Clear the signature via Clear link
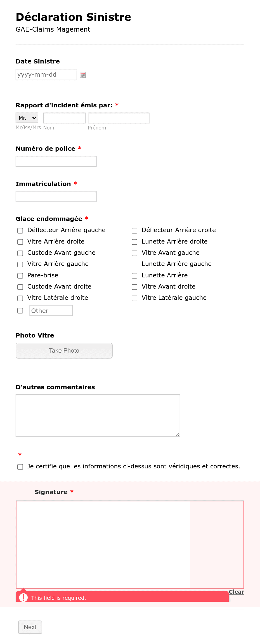Screen dimensions: 260x644 coord(236,592)
